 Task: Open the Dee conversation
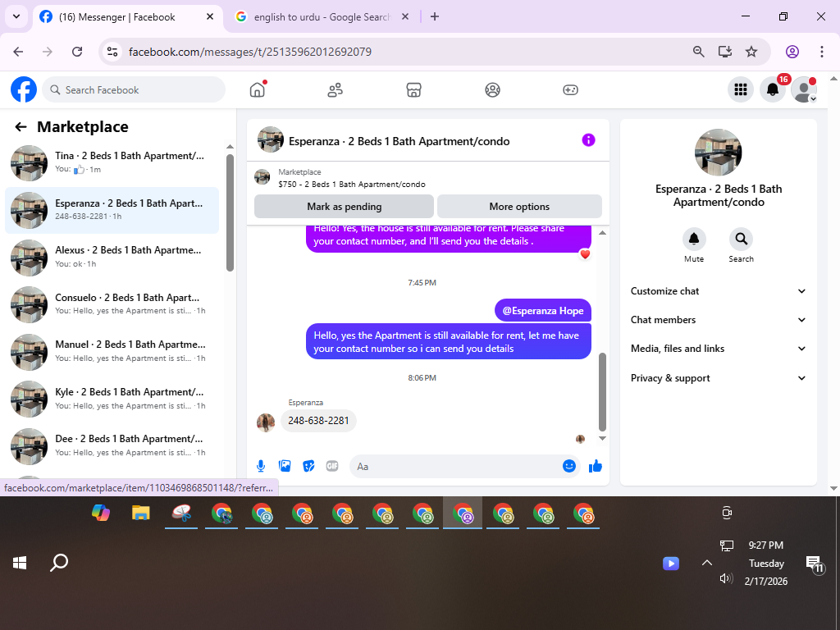(112, 445)
